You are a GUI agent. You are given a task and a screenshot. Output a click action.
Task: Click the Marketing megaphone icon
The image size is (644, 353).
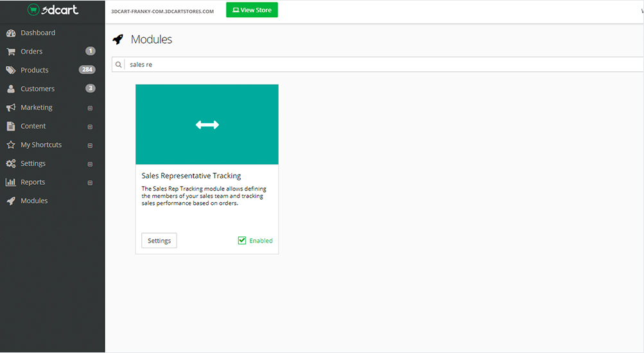pos(11,107)
